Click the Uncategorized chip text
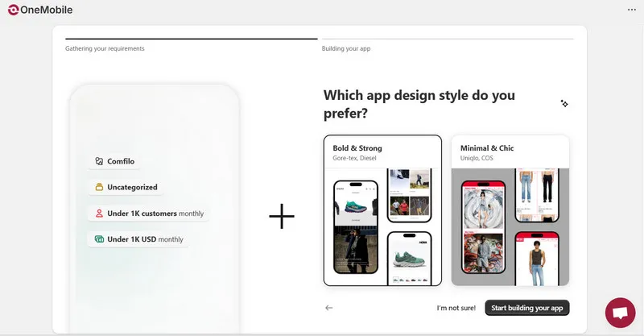Screen dimensions: 644x336 (x=132, y=187)
